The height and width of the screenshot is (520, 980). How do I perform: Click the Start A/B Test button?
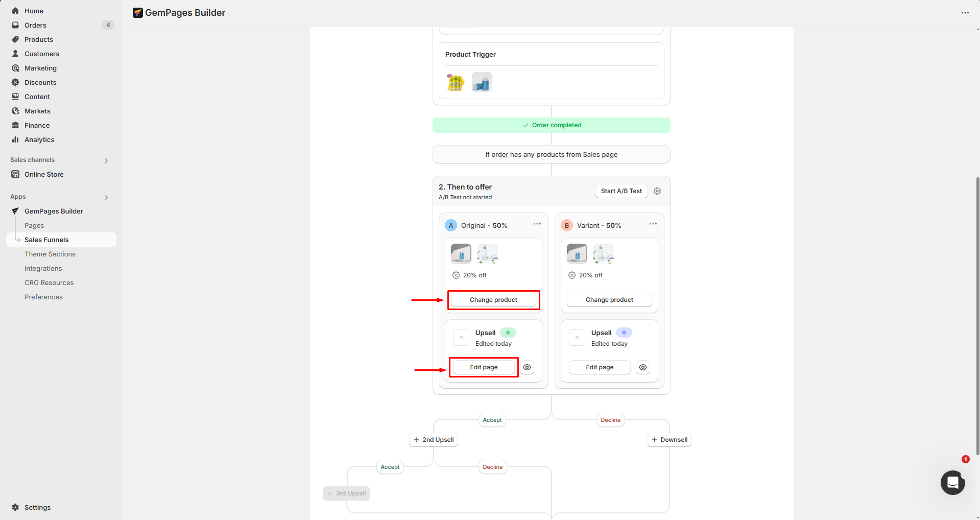pos(622,191)
